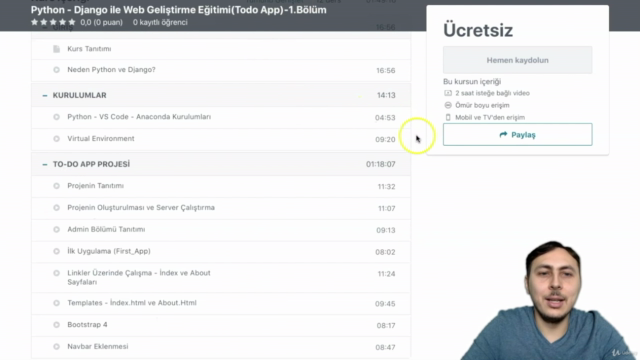Click play icon beside Python - VS Code - Anaconda Kurulumları
The image size is (640, 360).
(x=56, y=117)
